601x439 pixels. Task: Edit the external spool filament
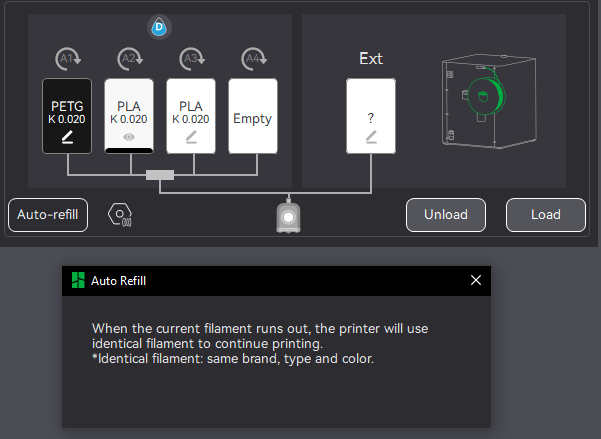371,136
